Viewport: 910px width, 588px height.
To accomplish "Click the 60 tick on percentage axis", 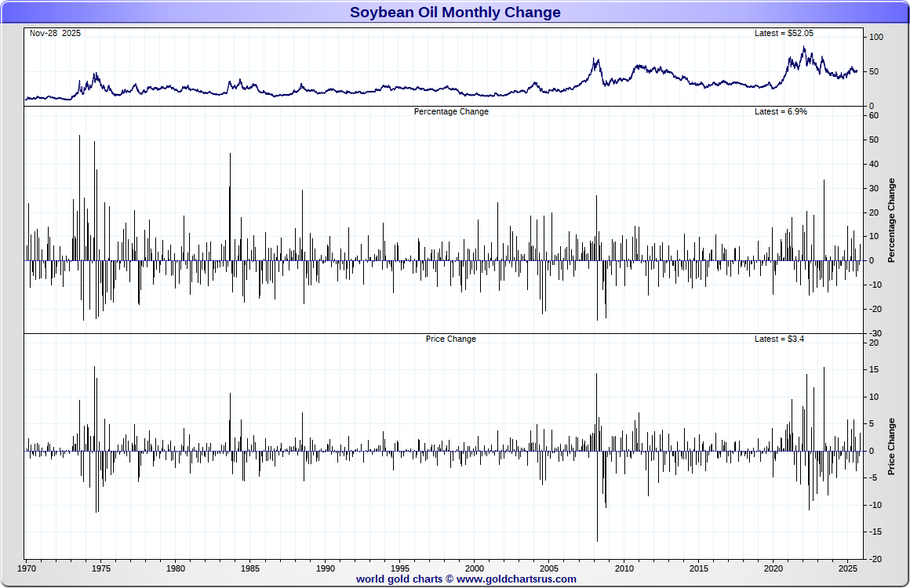I will coord(874,115).
